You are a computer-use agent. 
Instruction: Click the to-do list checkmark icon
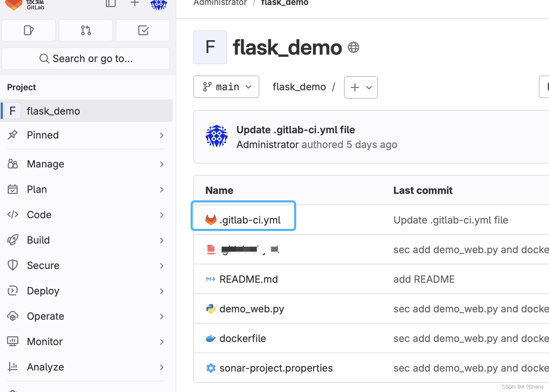point(143,30)
